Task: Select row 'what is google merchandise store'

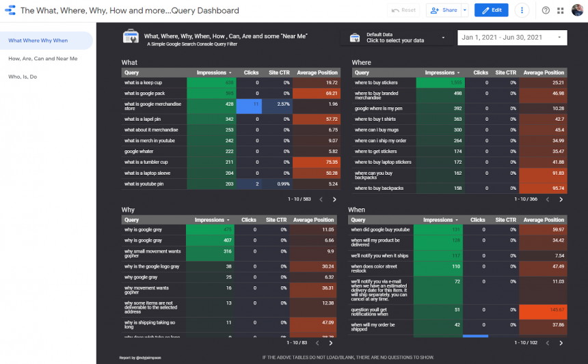Action: pyautogui.click(x=231, y=107)
